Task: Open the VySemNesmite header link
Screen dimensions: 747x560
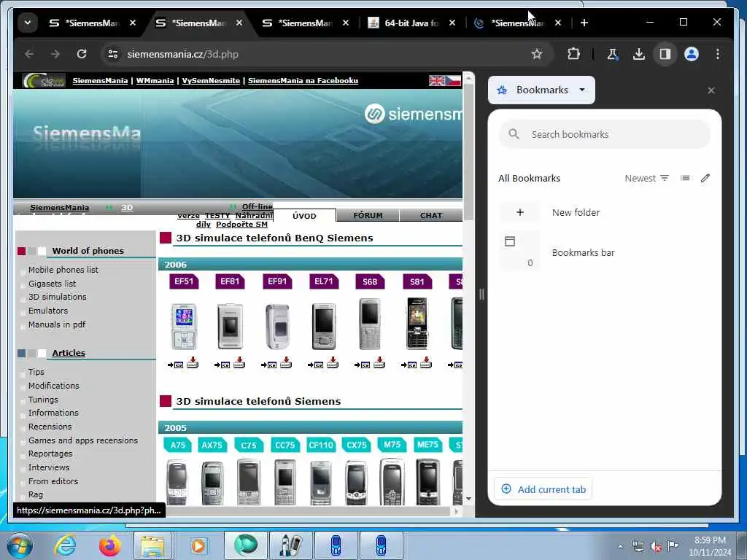Action: point(211,80)
